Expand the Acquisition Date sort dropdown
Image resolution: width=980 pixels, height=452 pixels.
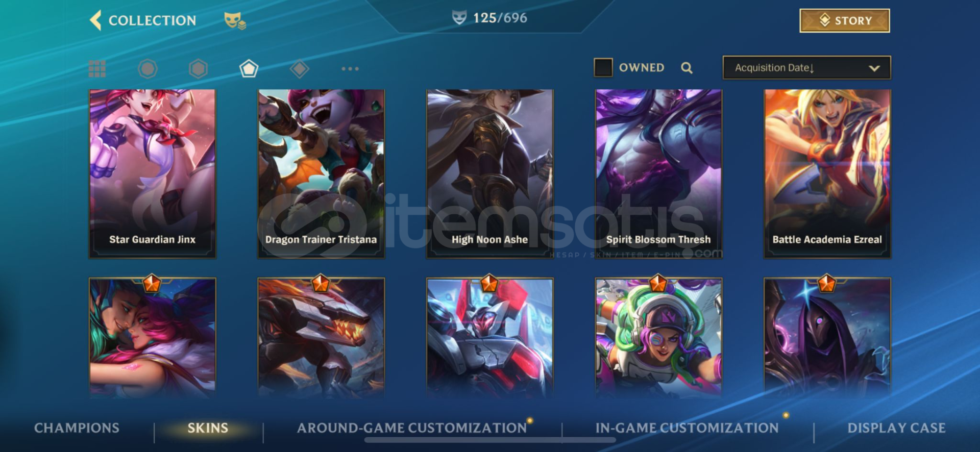point(806,67)
